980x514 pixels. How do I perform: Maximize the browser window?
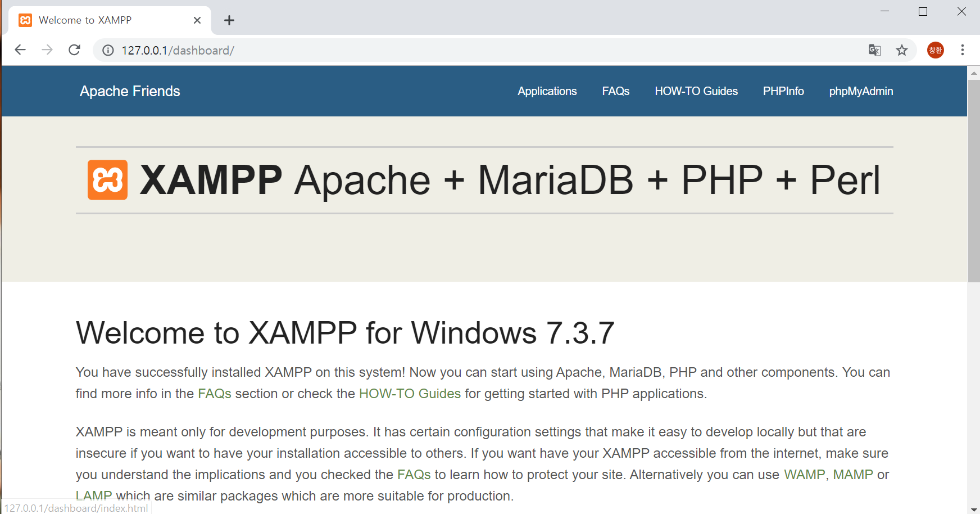(923, 11)
